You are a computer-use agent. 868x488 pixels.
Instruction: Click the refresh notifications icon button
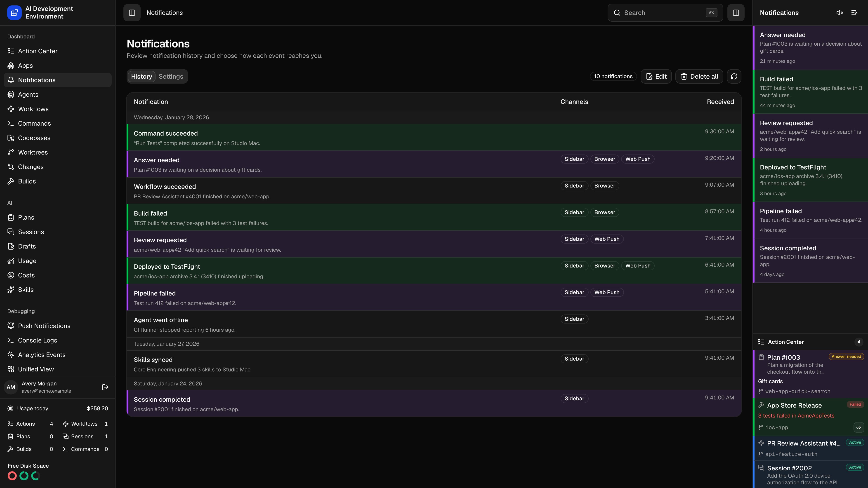pyautogui.click(x=734, y=76)
